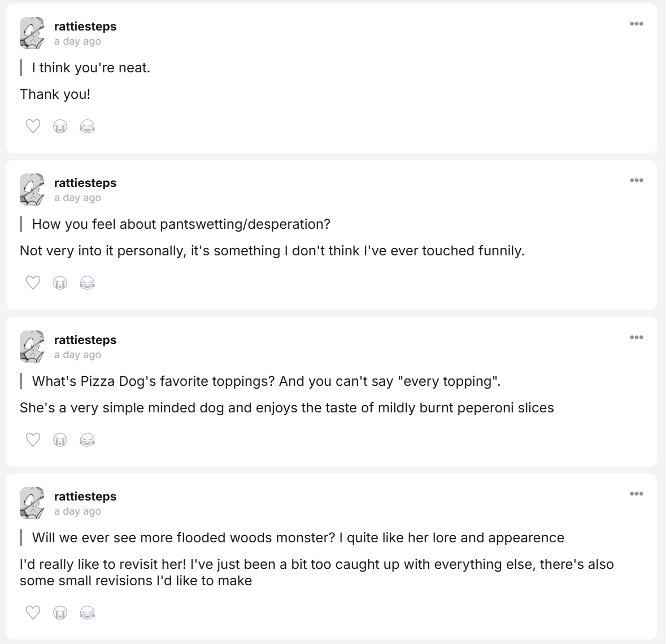Viewport: 666px width, 644px height.
Task: Like the 'I think you're neat' post
Action: click(33, 126)
